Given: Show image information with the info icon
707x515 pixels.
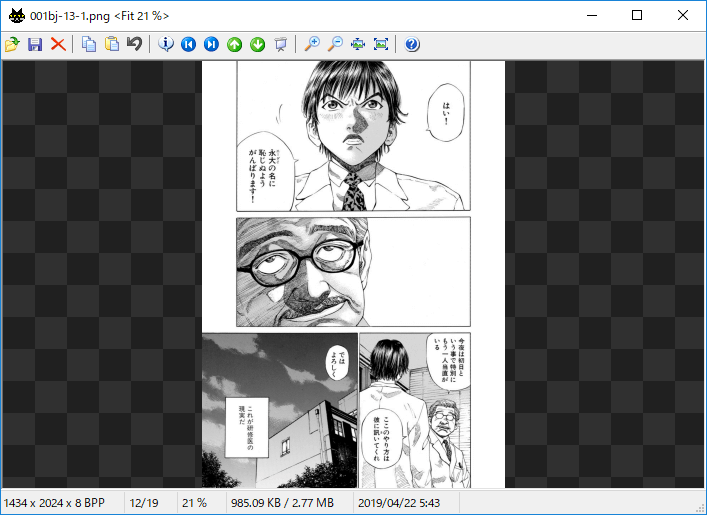Looking at the screenshot, I should [x=166, y=44].
